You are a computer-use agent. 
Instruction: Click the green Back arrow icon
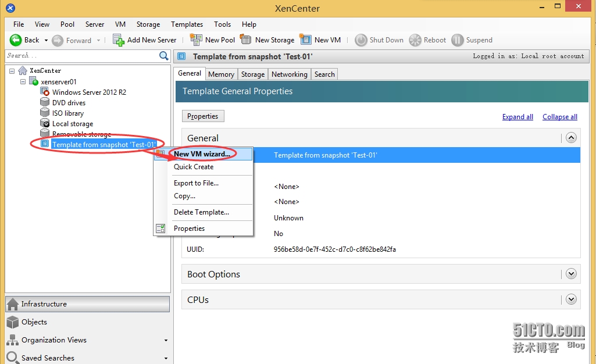point(16,40)
